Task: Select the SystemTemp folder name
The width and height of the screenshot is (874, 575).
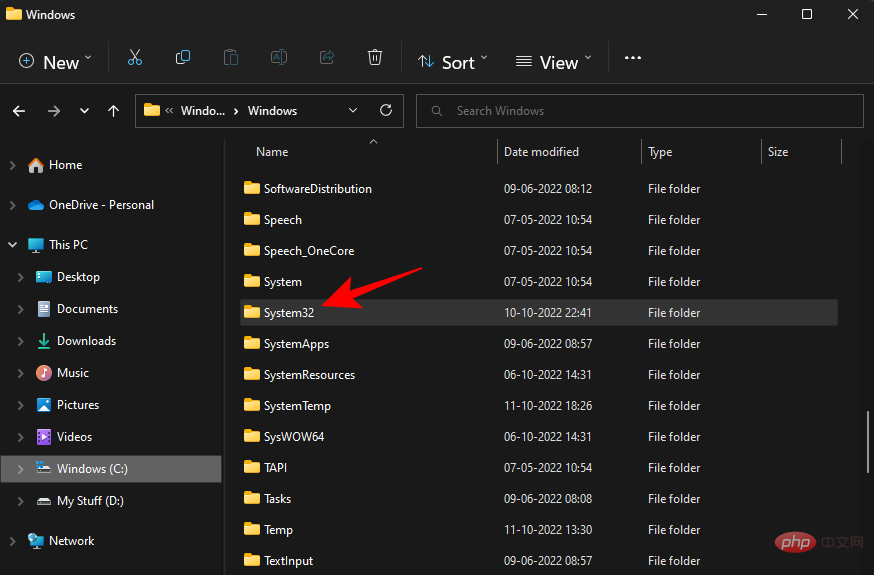Action: pos(297,406)
